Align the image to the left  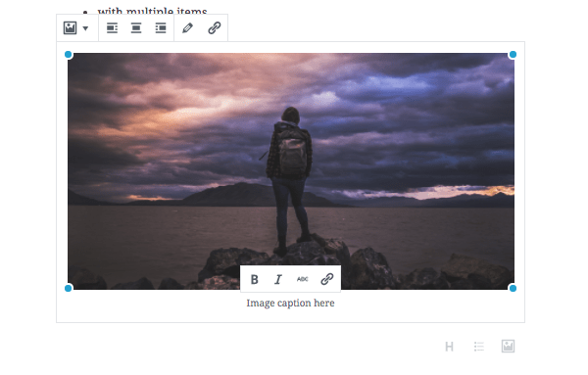[x=112, y=28]
